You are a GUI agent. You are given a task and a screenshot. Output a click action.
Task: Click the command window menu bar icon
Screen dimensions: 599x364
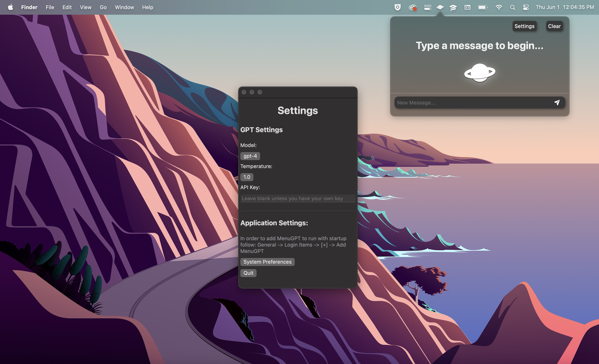467,7
